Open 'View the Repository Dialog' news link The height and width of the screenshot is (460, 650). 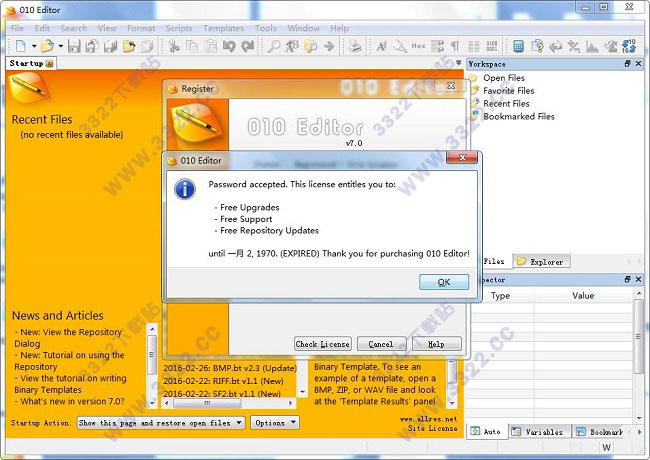(x=68, y=338)
